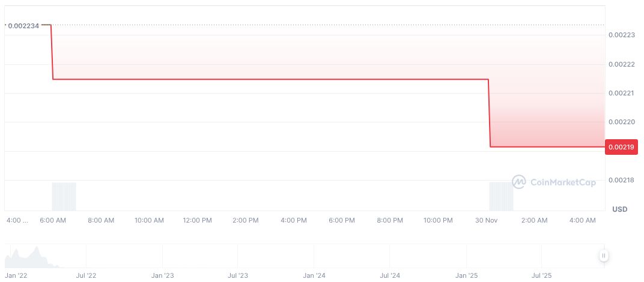Select Jul '23 on the navigator timeline
The image size is (644, 282).
238,276
